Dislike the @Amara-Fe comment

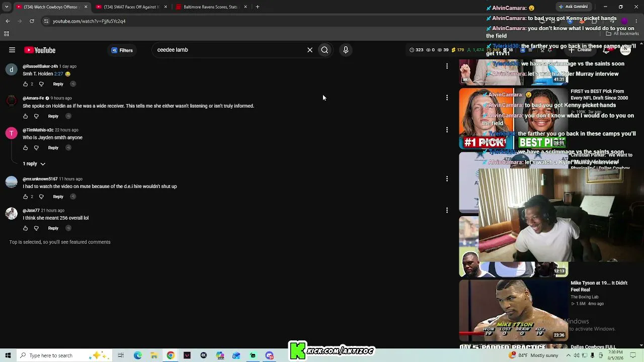36,116
